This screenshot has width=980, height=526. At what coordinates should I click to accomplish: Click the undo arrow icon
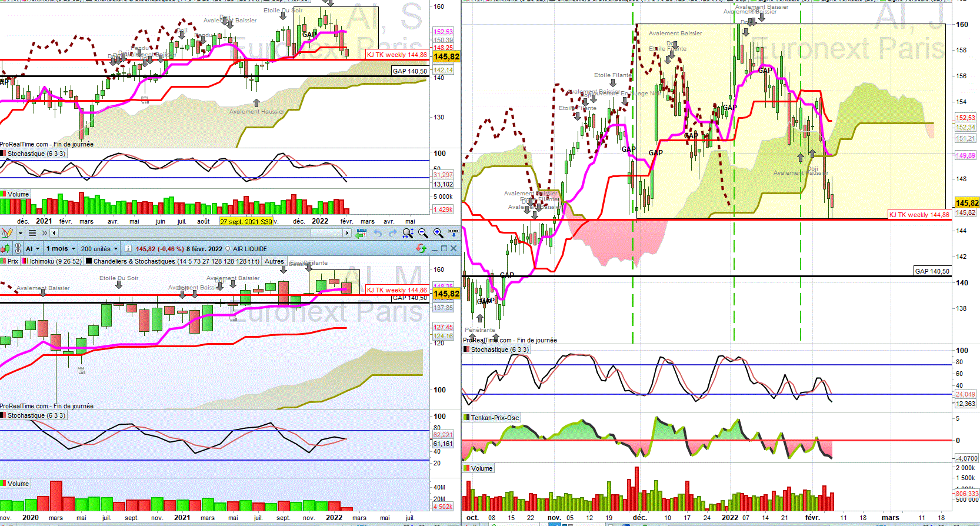pyautogui.click(x=378, y=233)
